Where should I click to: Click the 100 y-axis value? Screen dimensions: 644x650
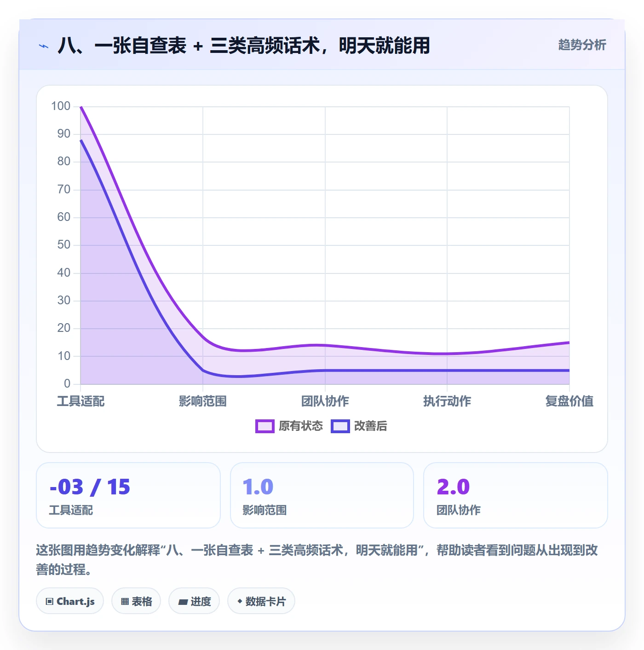(61, 106)
